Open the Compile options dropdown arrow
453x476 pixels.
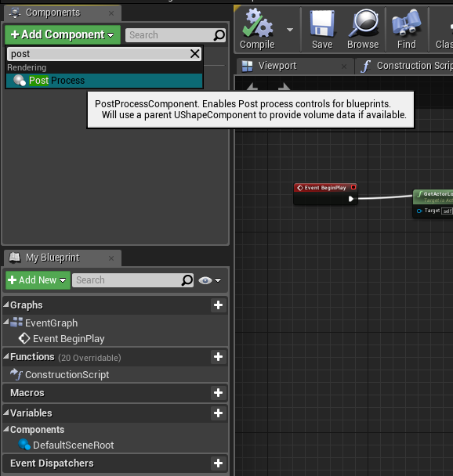(x=290, y=30)
